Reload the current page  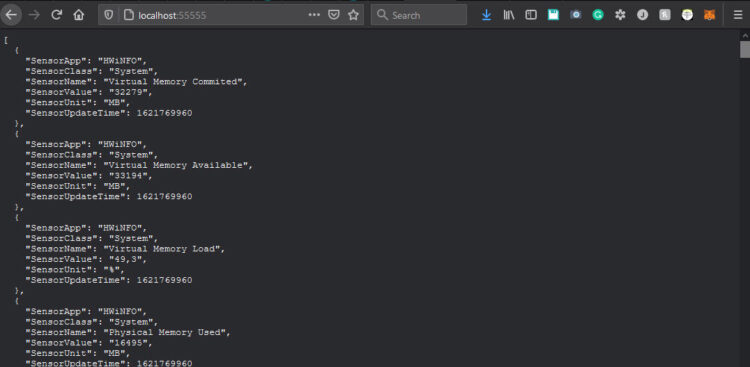[56, 15]
